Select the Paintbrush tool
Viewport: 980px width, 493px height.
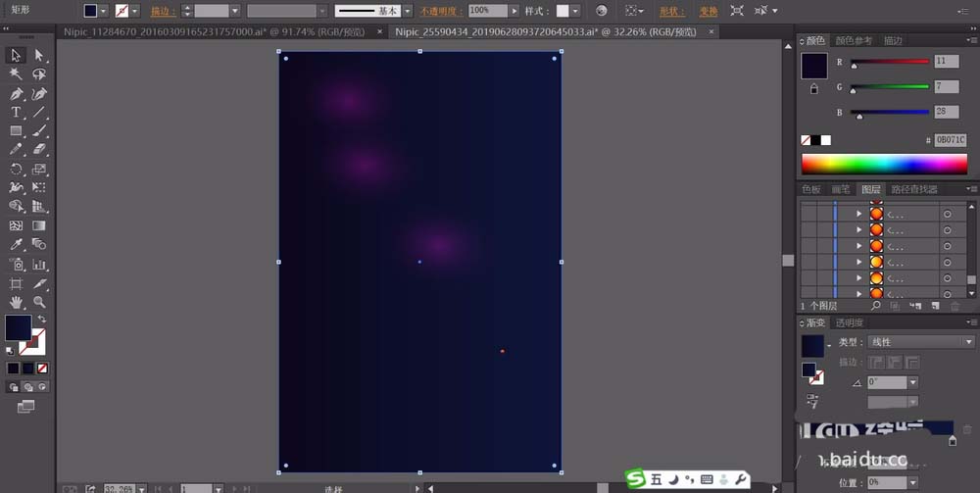click(x=39, y=131)
